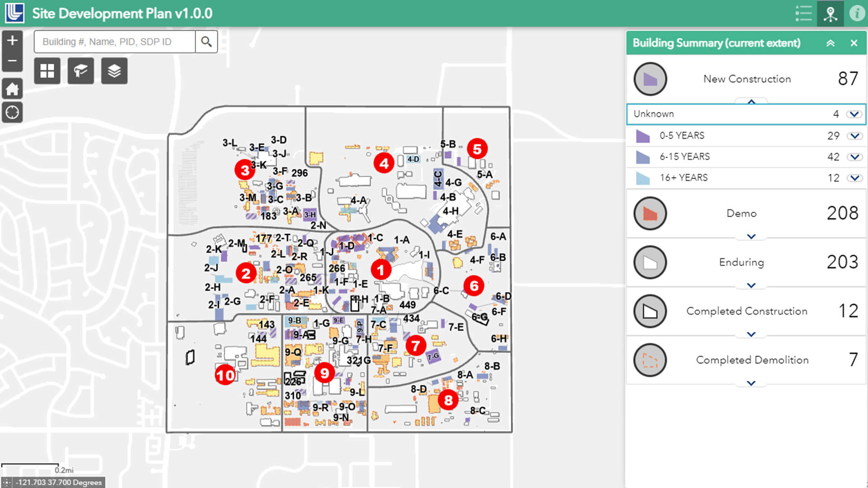Image resolution: width=868 pixels, height=488 pixels.
Task: Click the purple 16+ YEARS color swatch
Action: pyautogui.click(x=642, y=178)
